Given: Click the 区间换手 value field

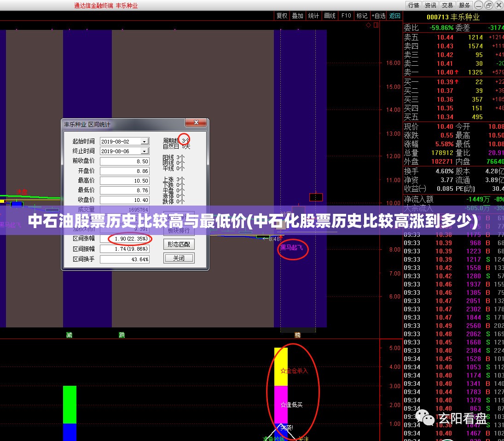Looking at the screenshot, I should pyautogui.click(x=125, y=259).
